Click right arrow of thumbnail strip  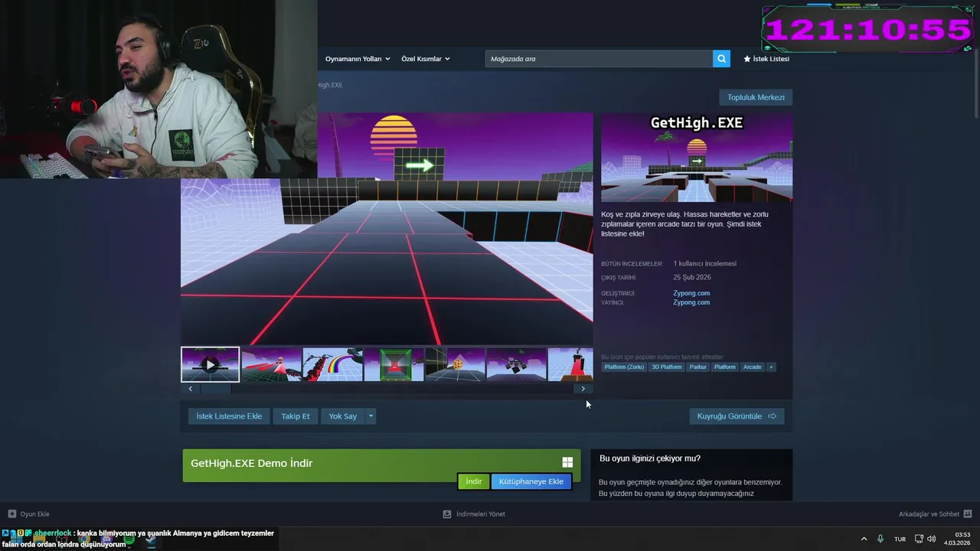(x=583, y=389)
